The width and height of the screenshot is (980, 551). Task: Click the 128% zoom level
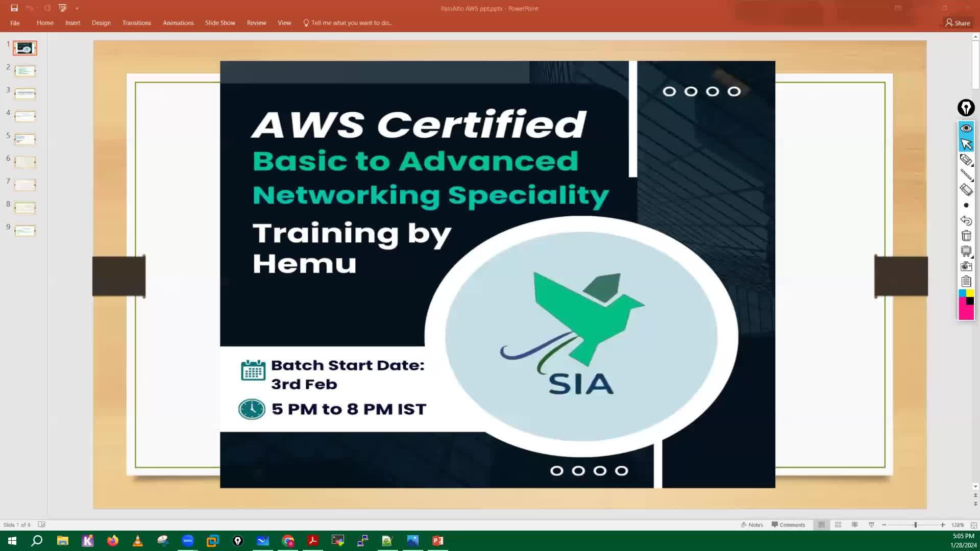pyautogui.click(x=958, y=525)
